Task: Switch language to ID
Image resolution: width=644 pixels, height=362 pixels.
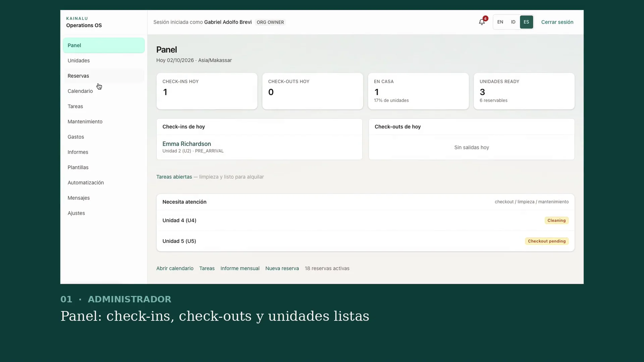Action: (x=513, y=22)
